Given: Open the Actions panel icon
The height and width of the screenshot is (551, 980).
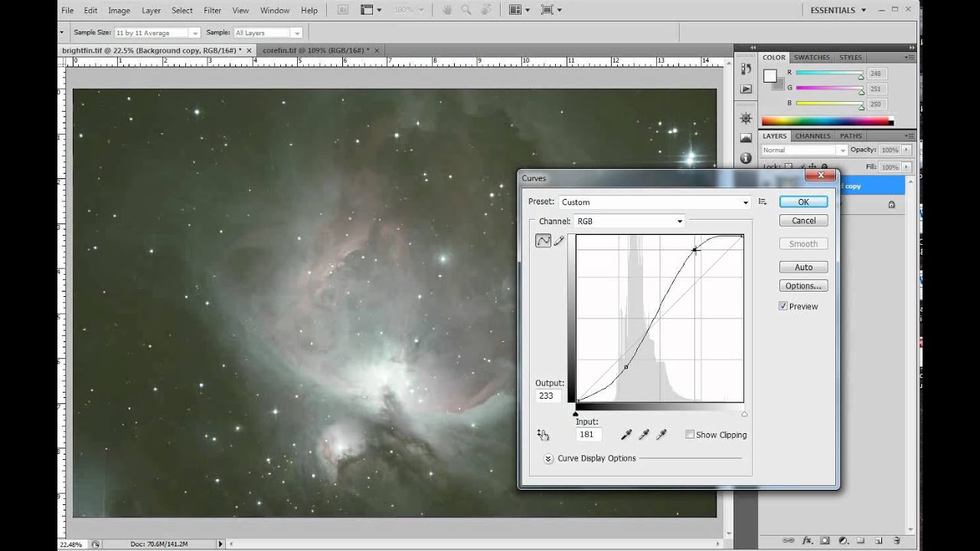Looking at the screenshot, I should [x=746, y=90].
